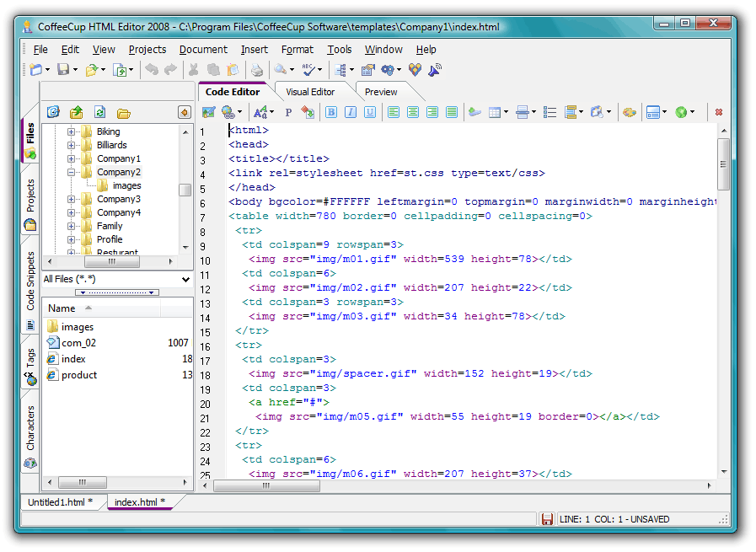Click the refresh page icon in Files panel
This screenshot has height=552, width=756.
point(99,113)
